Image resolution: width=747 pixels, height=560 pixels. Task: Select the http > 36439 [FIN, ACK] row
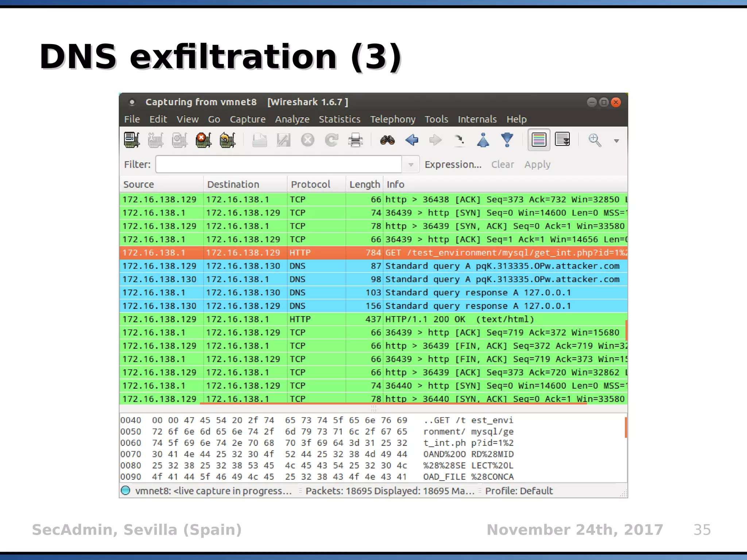pyautogui.click(x=373, y=346)
